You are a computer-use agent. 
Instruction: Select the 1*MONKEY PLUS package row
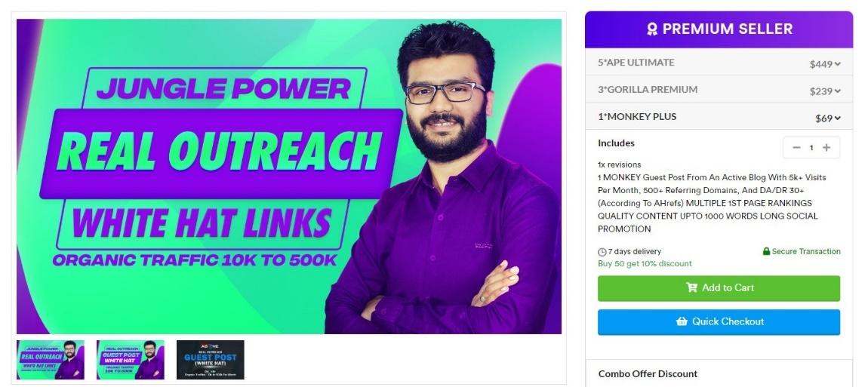(x=719, y=117)
